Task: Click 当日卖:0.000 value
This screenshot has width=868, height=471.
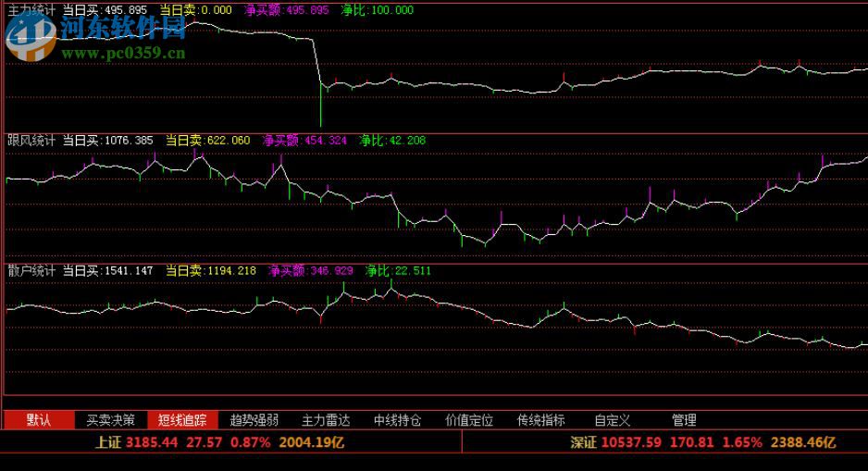Action: pos(196,10)
